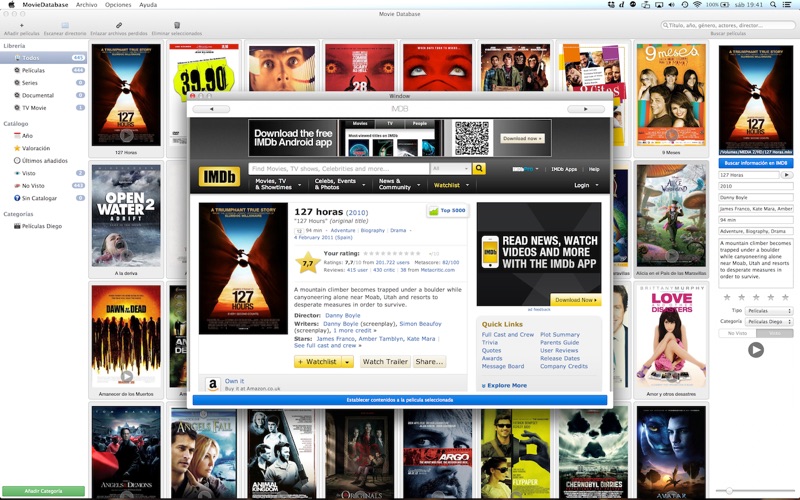Set rating to the third star in details panel
Screen dimensions: 800x500
[756, 297]
